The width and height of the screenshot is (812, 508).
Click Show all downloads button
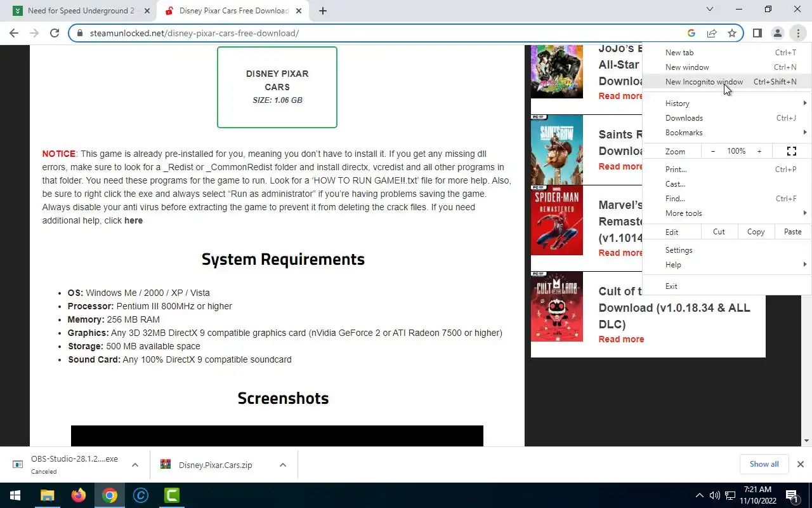(x=764, y=464)
